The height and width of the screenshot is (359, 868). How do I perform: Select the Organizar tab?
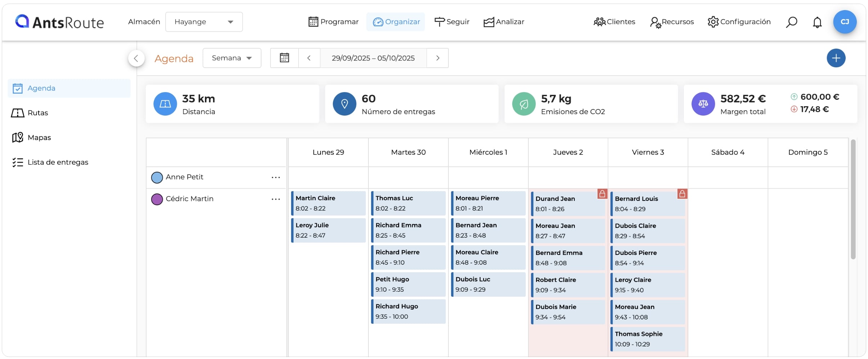coord(396,22)
